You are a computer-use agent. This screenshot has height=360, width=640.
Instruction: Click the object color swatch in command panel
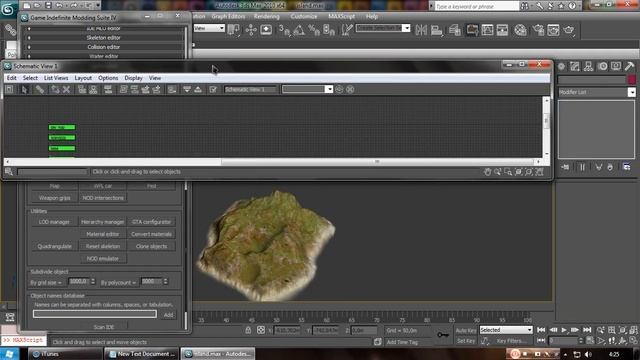point(631,80)
